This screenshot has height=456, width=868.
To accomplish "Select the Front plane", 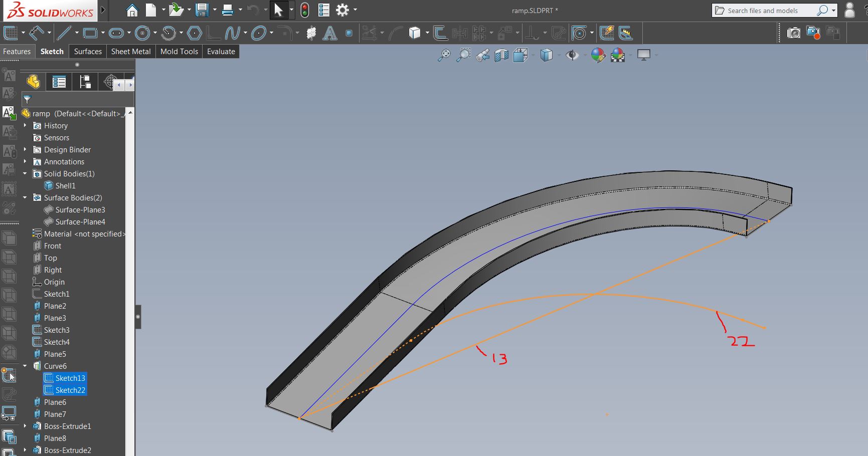I will [x=47, y=246].
